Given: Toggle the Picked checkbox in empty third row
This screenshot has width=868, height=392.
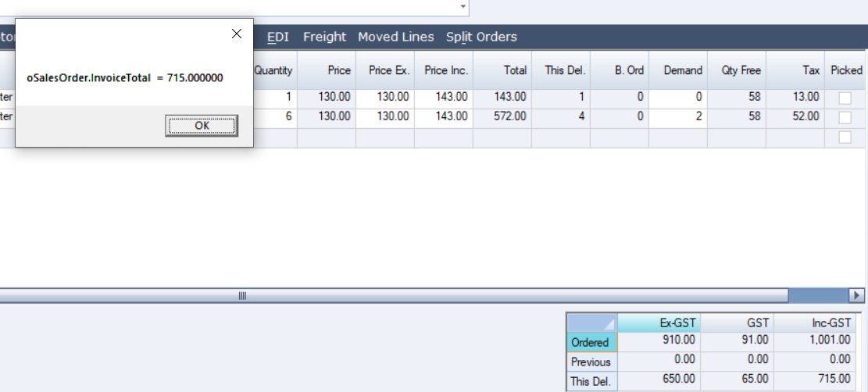Looking at the screenshot, I should tap(845, 137).
